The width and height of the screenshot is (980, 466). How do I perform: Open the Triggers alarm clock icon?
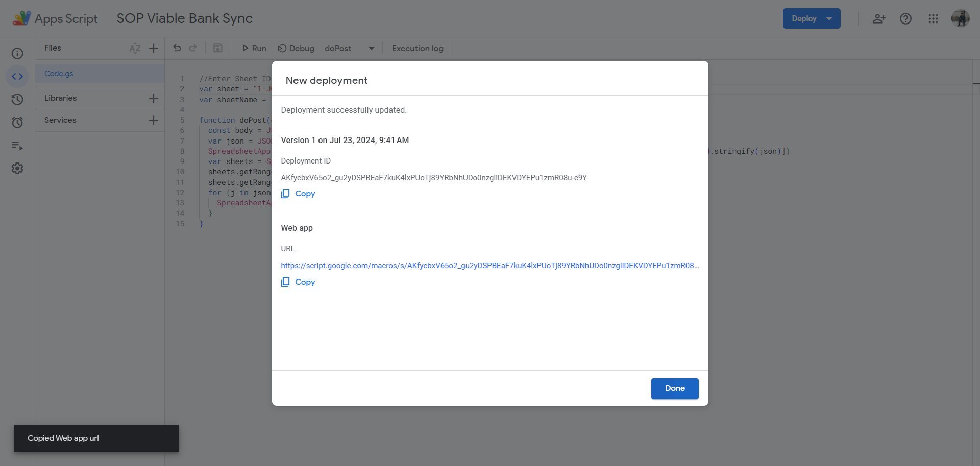(17, 122)
